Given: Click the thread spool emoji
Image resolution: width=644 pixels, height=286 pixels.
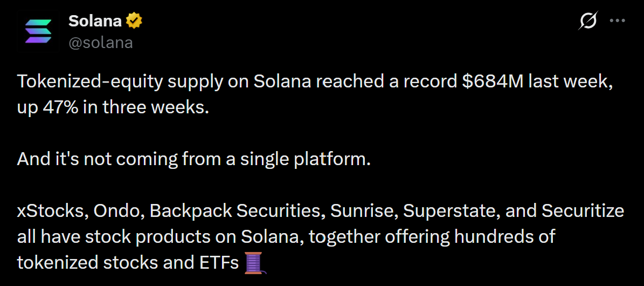Looking at the screenshot, I should tap(254, 263).
